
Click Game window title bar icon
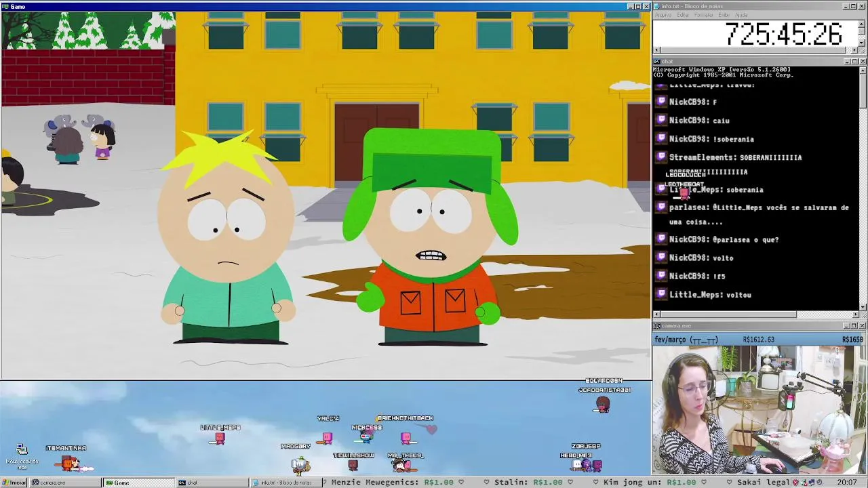pyautogui.click(x=5, y=6)
